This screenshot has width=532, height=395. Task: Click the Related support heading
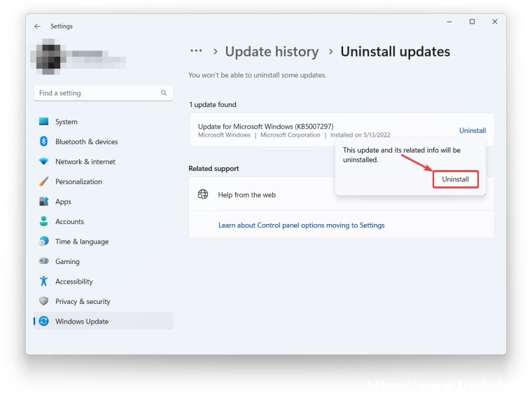(x=213, y=168)
